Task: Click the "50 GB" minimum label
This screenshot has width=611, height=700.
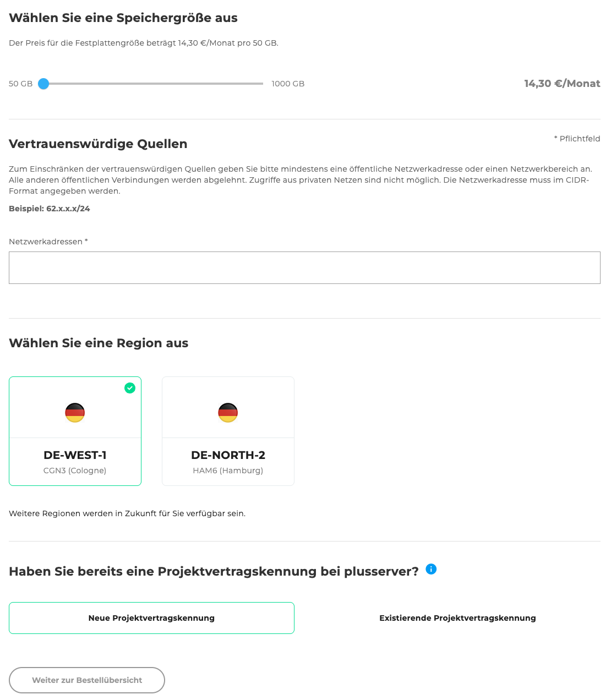Action: pos(21,84)
